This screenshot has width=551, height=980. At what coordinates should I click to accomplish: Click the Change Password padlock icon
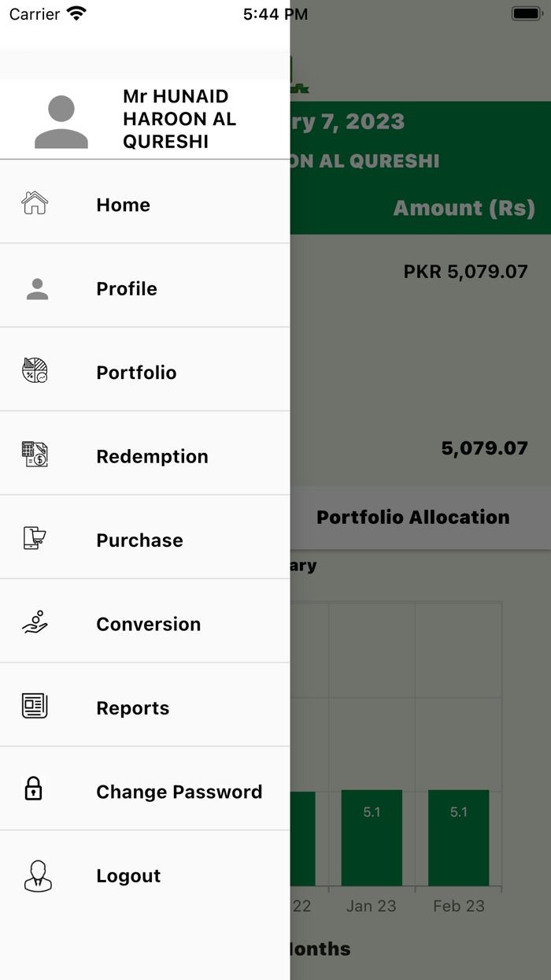(35, 790)
